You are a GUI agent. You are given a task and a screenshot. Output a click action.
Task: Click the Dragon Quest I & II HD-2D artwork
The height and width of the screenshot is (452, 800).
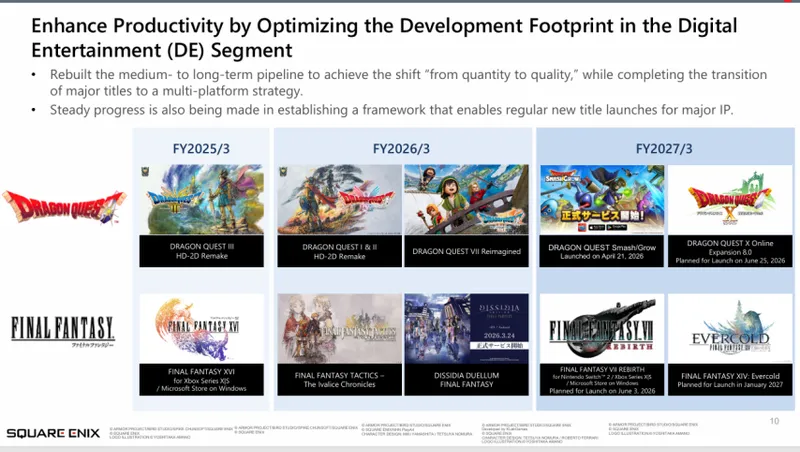coord(339,199)
